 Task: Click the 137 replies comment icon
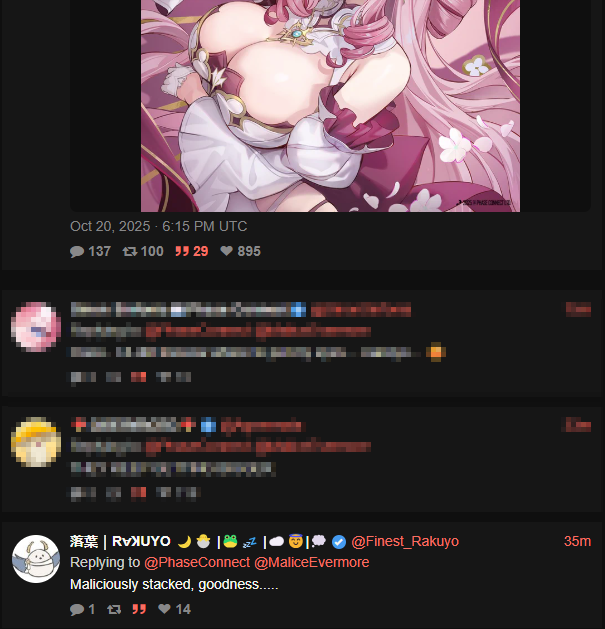77,252
